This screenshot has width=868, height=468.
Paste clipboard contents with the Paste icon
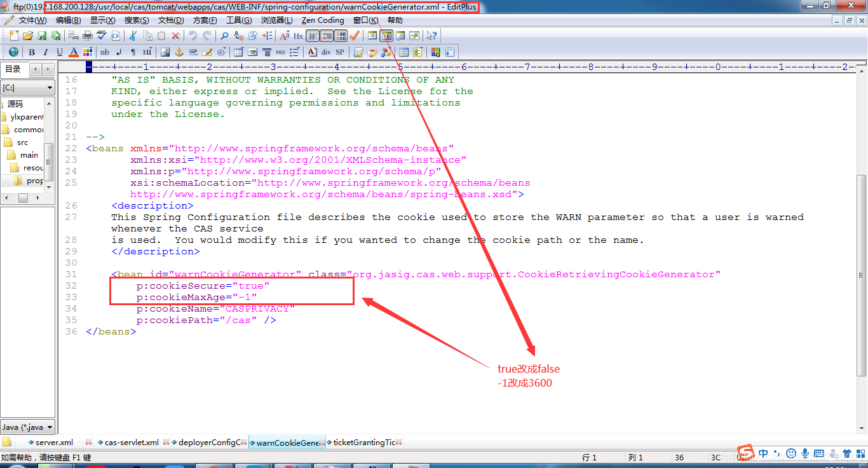(x=161, y=36)
